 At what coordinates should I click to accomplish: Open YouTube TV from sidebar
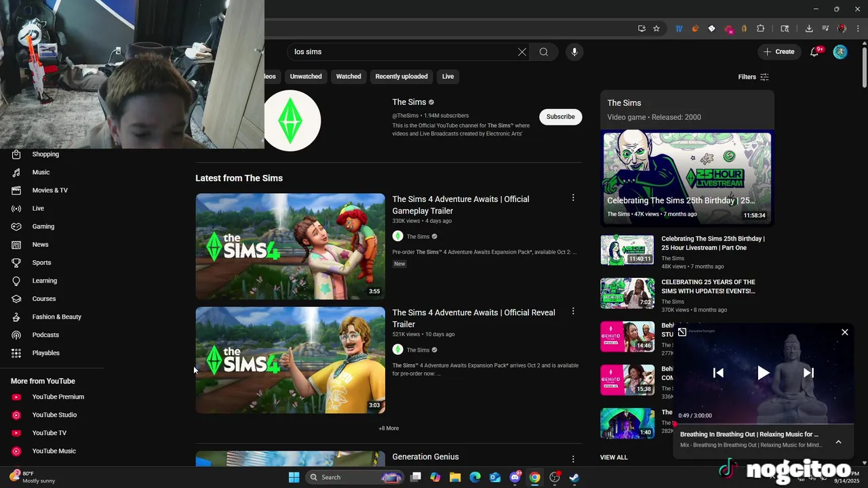49,433
